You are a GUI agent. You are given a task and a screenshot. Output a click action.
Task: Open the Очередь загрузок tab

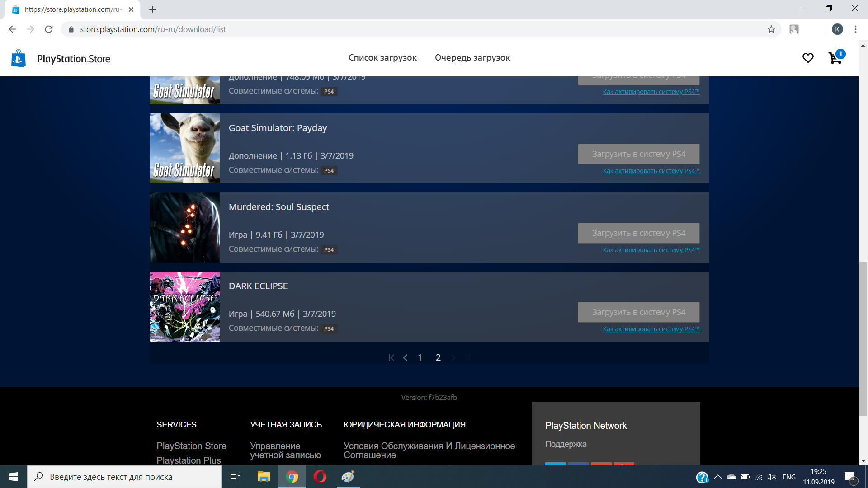pyautogui.click(x=472, y=58)
